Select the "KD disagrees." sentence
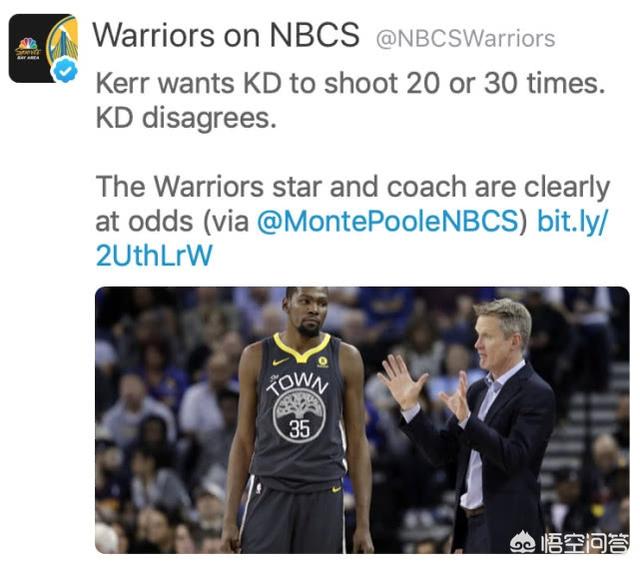Image resolution: width=640 pixels, height=566 pixels. tap(186, 119)
